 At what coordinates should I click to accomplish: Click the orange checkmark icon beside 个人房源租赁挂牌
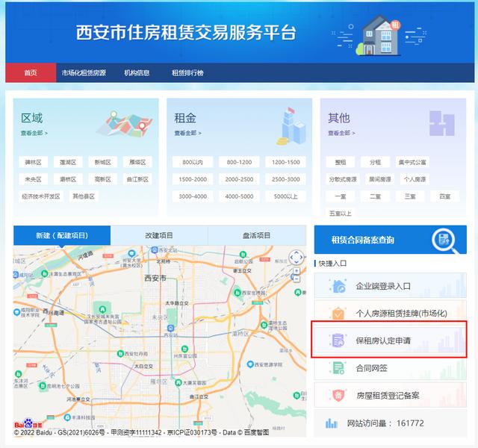pyautogui.click(x=338, y=314)
